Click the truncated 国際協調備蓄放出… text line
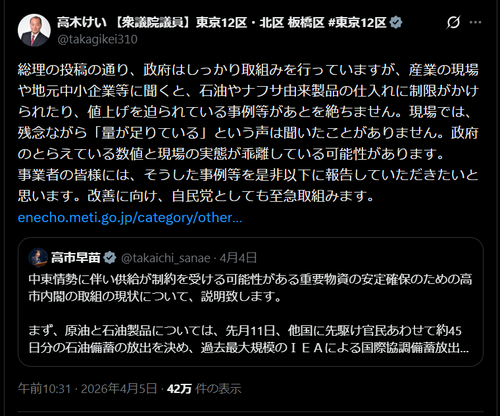The image size is (500, 416). click(x=248, y=348)
